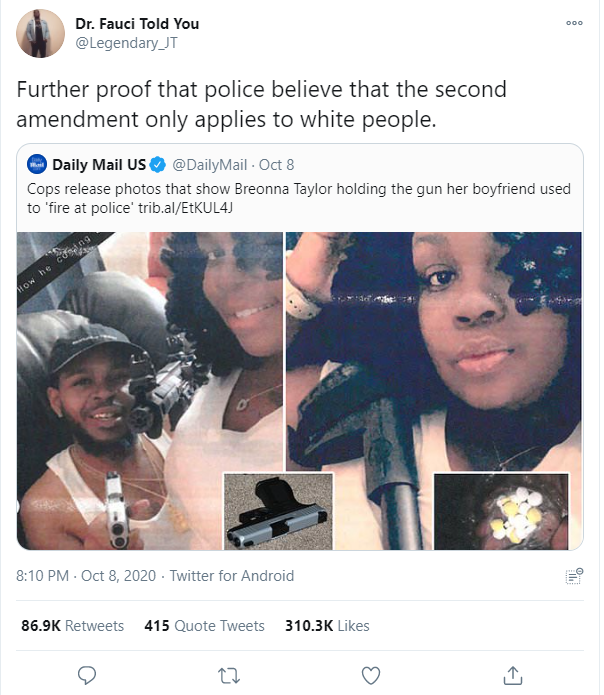The width and height of the screenshot is (604, 695).
Task: View the 86.9K Retweets list
Action: point(73,625)
